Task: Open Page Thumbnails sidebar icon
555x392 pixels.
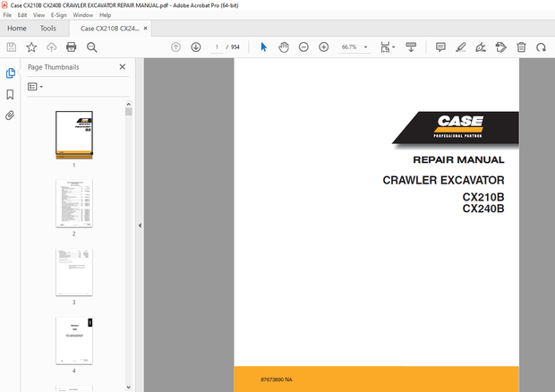Action: 10,73
